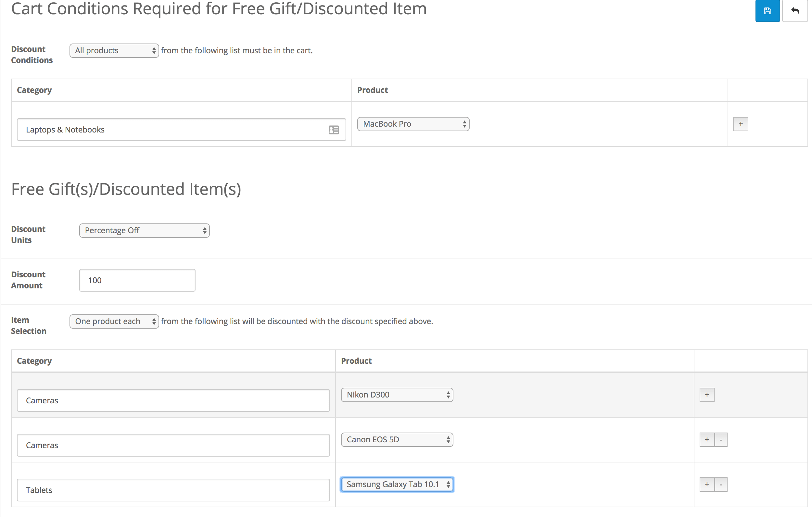Add a row after Canon EOS 5D item
The height and width of the screenshot is (517, 812).
pos(707,439)
